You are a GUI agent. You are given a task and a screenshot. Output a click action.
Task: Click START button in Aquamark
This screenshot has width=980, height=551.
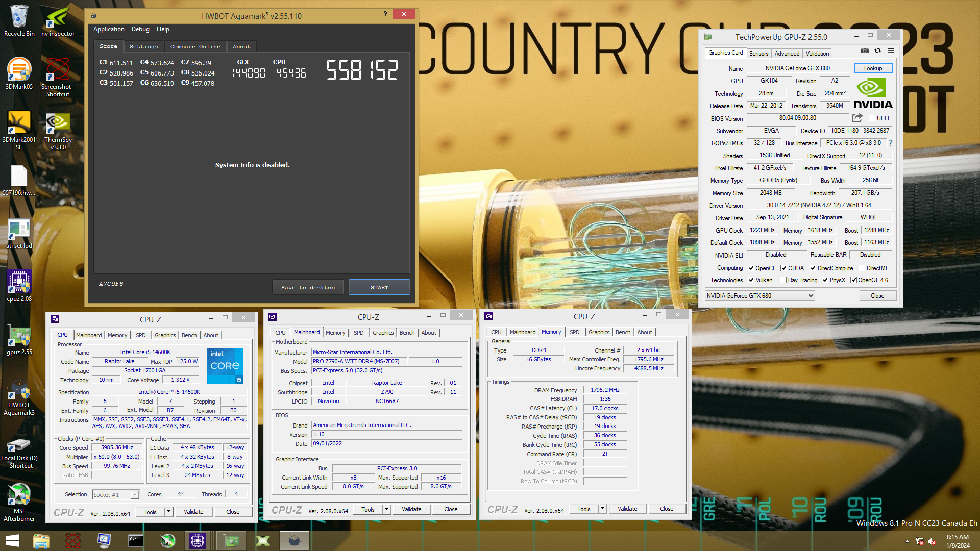point(379,287)
